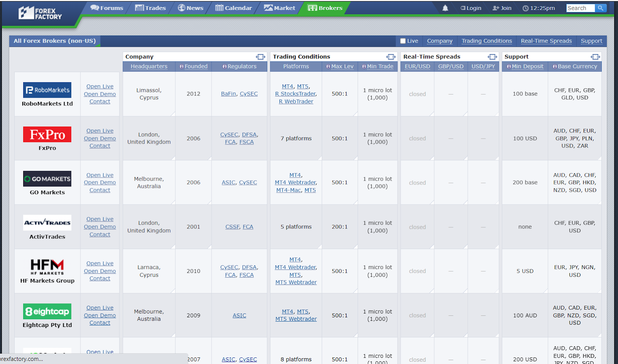This screenshot has height=364, width=618.
Task: Click the Forex Factory logo
Action: 40,14
